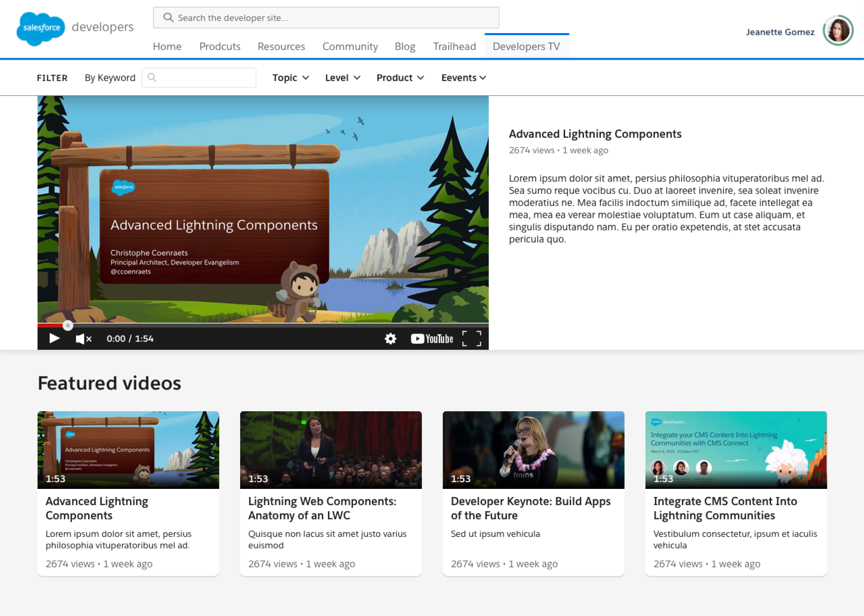Click 'Vestibulum consectetur' card description

(735, 539)
